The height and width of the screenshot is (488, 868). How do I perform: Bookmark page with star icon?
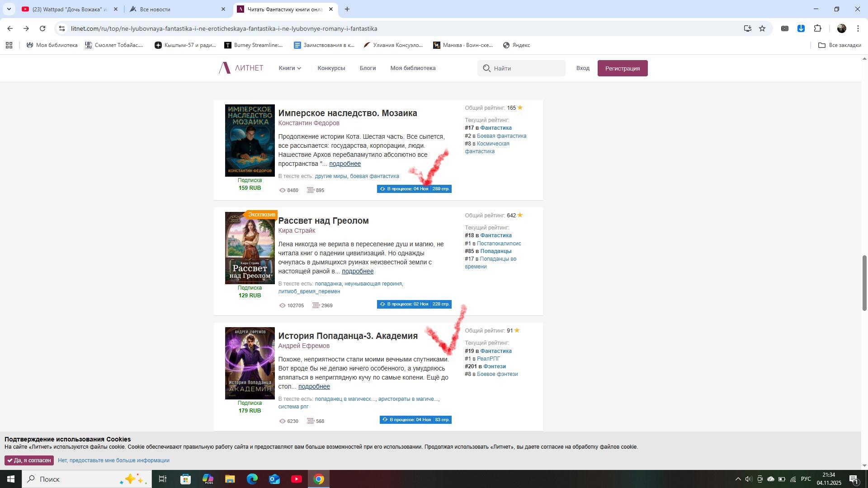pyautogui.click(x=762, y=28)
